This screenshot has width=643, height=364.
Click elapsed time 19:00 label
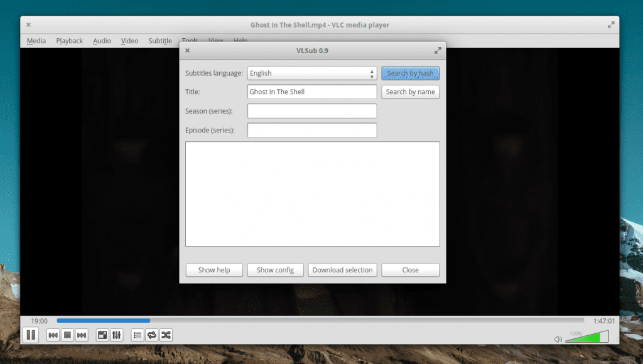pos(39,321)
